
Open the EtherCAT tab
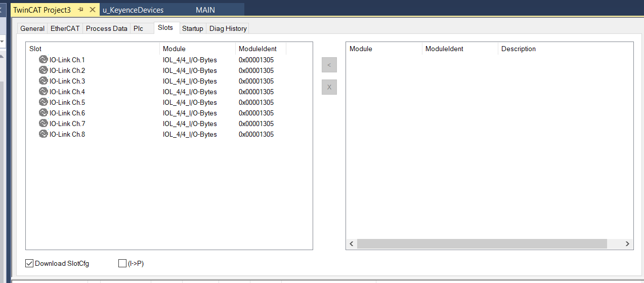65,28
